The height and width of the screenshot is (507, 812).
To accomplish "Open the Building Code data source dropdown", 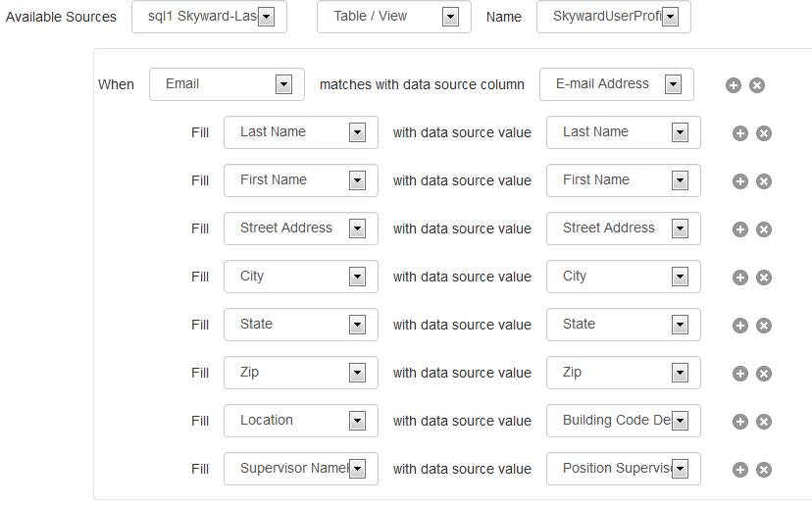I will coord(624,421).
